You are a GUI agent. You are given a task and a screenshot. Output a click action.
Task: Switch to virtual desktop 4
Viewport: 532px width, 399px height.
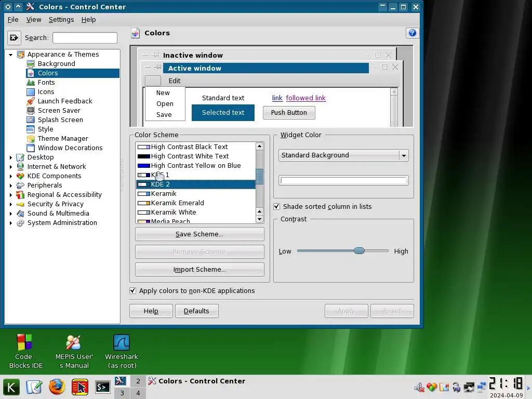tap(138, 393)
